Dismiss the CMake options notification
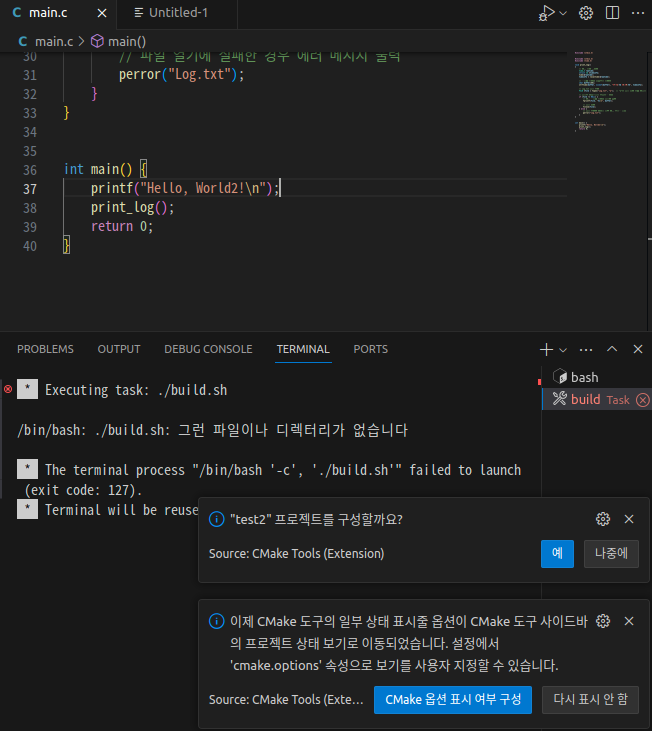This screenshot has width=652, height=731. point(629,621)
